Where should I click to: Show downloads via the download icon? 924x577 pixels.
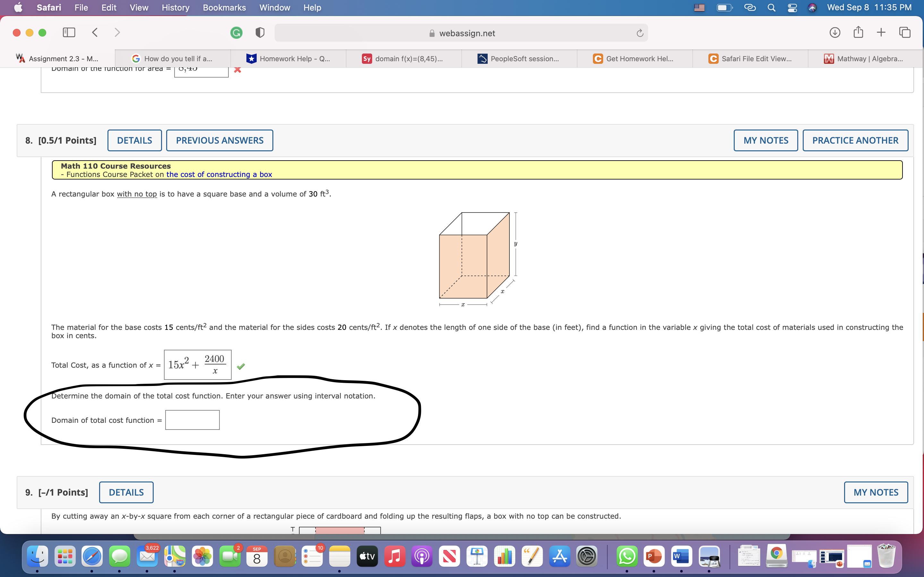[x=835, y=32]
